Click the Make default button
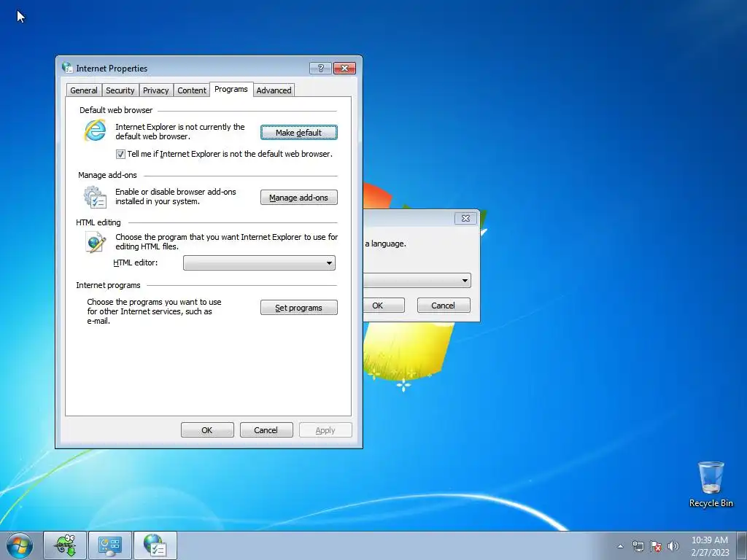Viewport: 747px width, 560px height. 298,133
